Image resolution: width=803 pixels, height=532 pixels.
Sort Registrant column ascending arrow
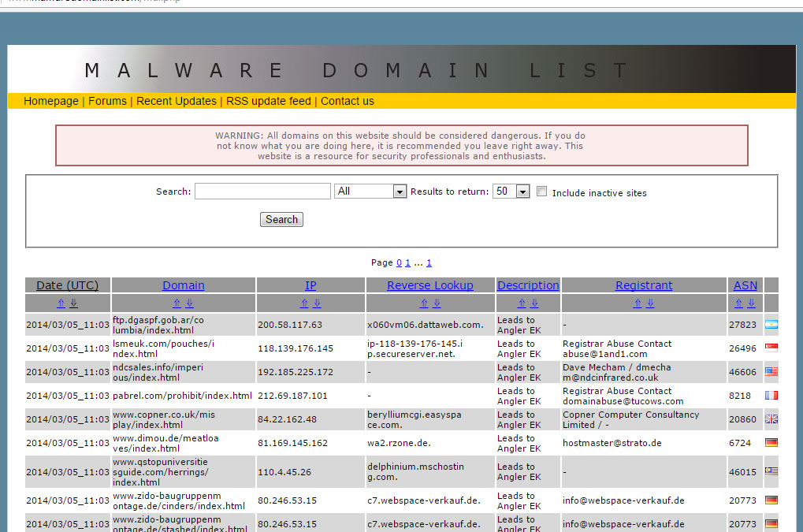click(638, 303)
